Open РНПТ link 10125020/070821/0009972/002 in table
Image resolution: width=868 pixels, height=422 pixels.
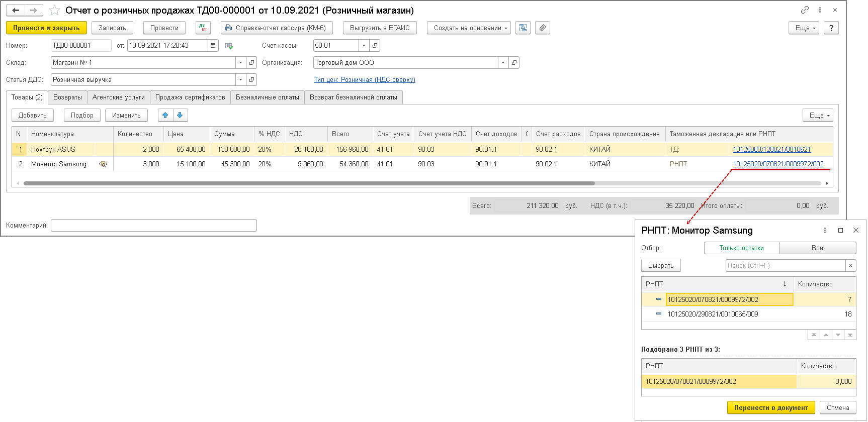(x=778, y=164)
